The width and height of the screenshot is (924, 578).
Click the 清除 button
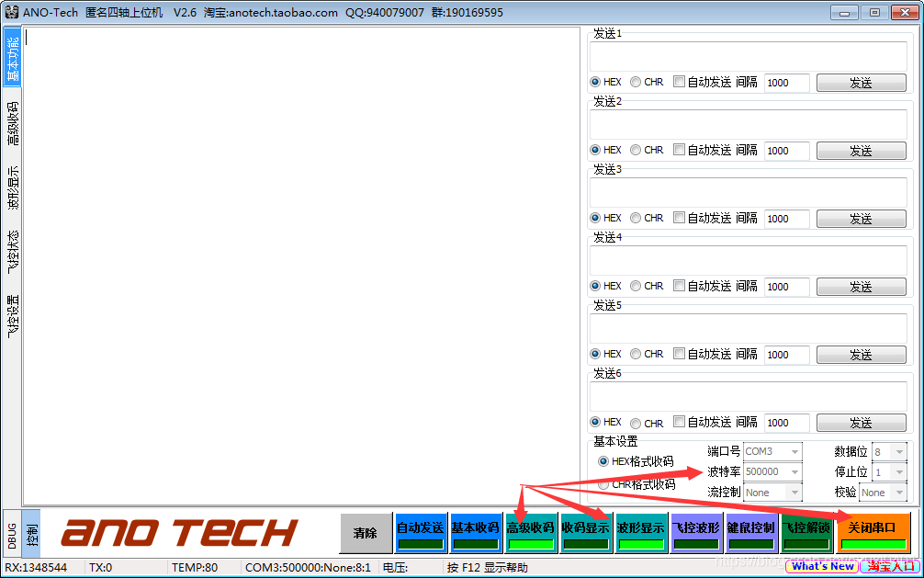(x=366, y=533)
